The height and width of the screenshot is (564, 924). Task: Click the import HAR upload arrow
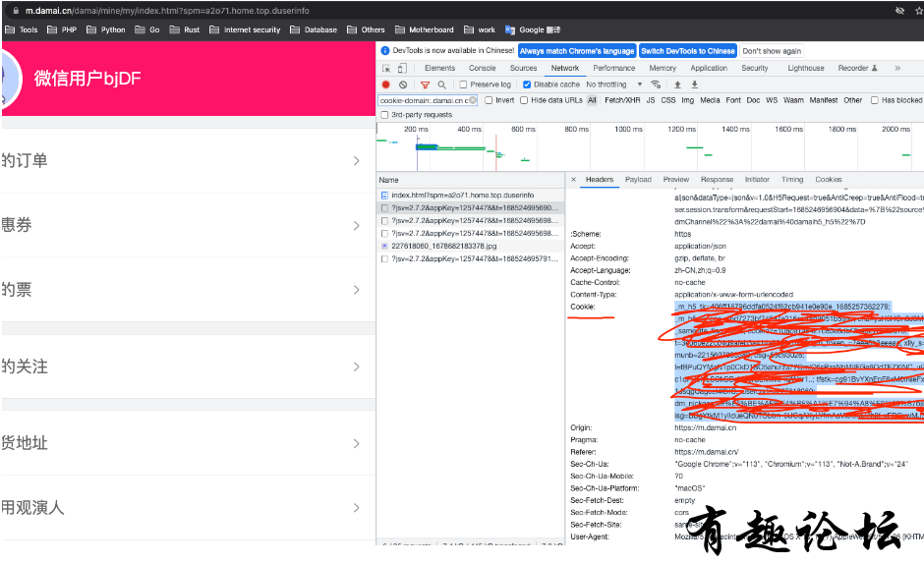point(677,85)
